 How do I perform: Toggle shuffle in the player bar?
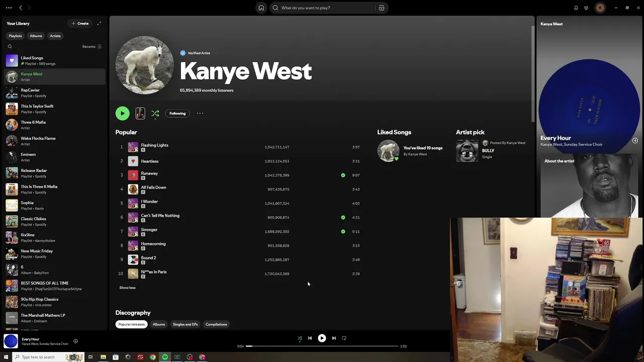(x=299, y=338)
